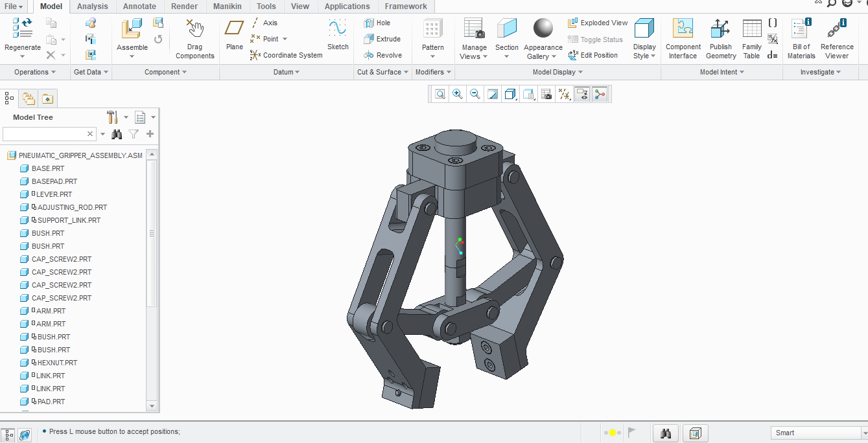Toggle spin center display in graphics toolbar
Viewport: 868px width, 443px height.
(x=600, y=95)
